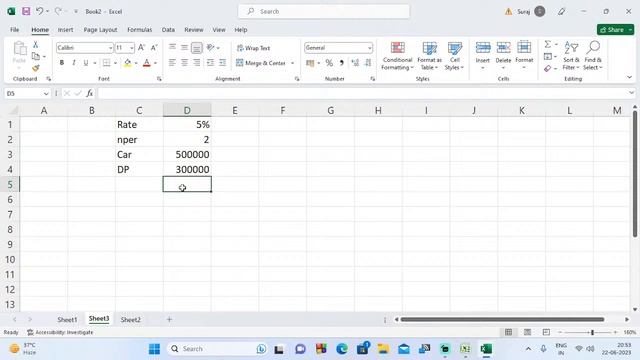Toggle Underline formatting
640x360 pixels.
[x=86, y=63]
